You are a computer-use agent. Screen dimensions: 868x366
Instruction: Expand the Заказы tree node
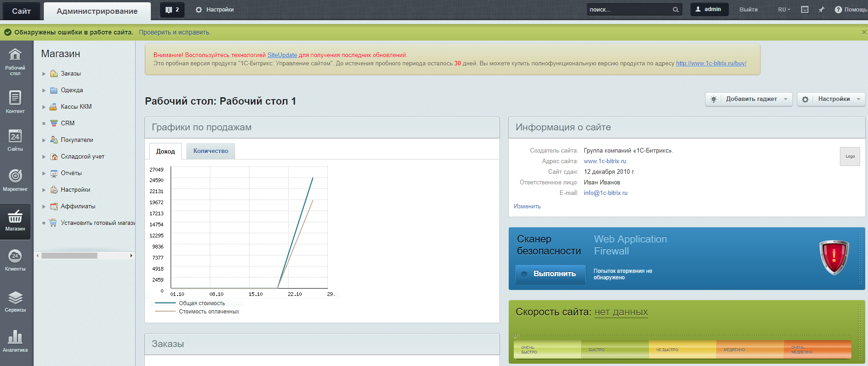44,74
